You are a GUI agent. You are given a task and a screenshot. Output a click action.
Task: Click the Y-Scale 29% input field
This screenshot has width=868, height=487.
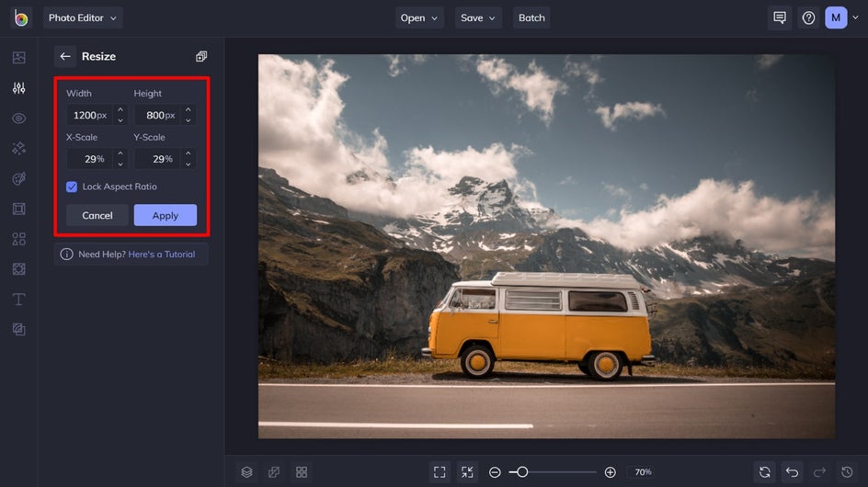(x=158, y=159)
